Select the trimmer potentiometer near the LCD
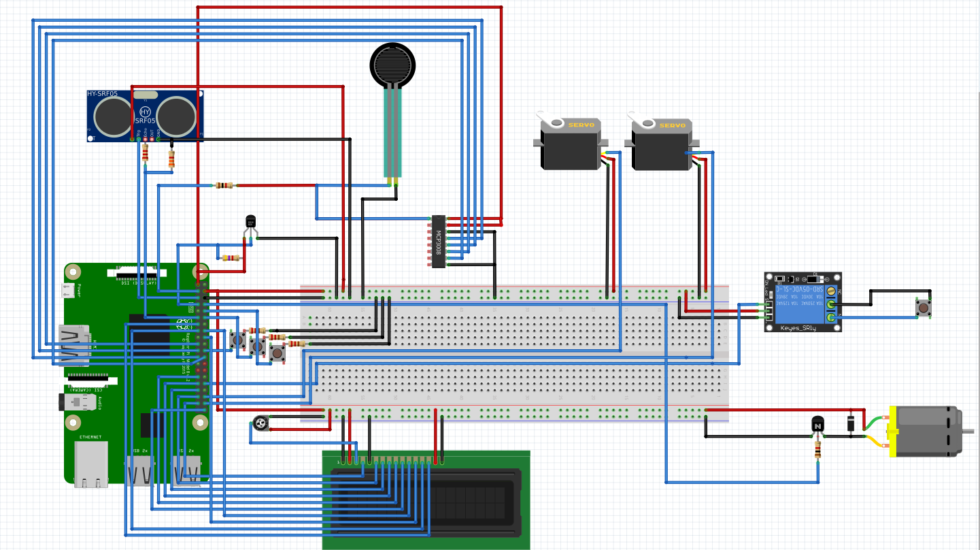 click(260, 424)
